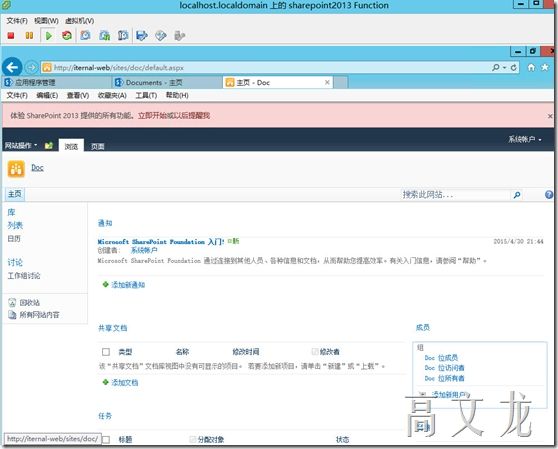Open the browser 查看(V) menu
The image size is (558, 449).
point(78,95)
